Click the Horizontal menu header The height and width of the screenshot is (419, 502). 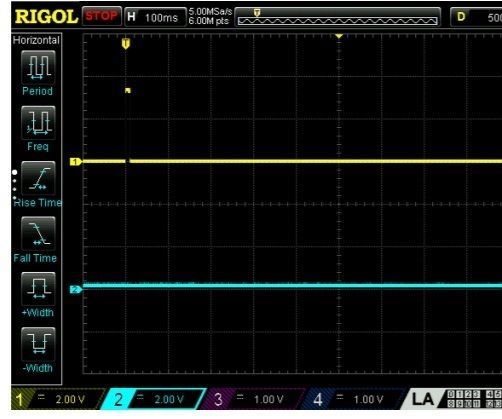pos(36,40)
